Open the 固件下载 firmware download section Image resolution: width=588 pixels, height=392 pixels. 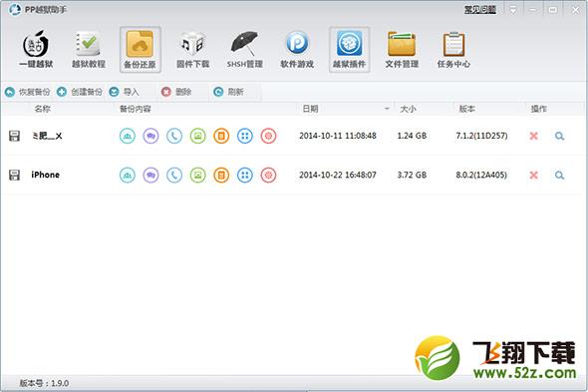(192, 50)
